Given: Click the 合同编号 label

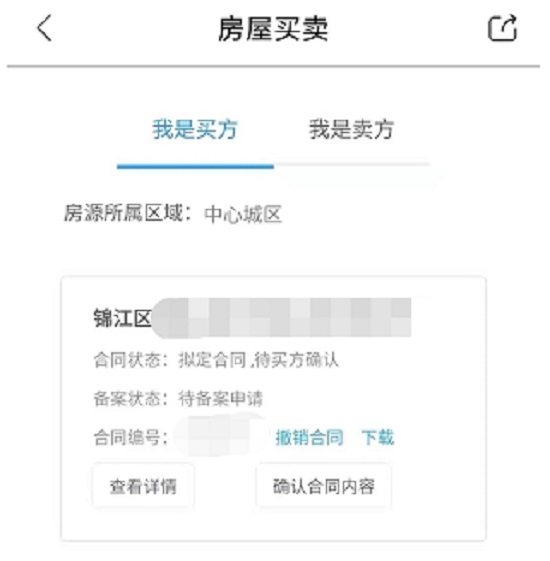Looking at the screenshot, I should pyautogui.click(x=131, y=438).
